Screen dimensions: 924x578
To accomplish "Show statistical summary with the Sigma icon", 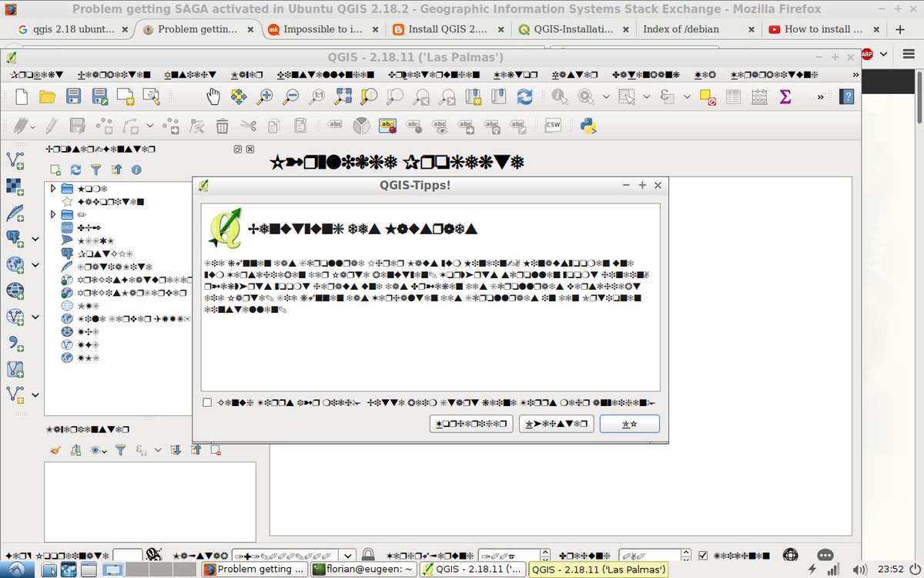I will click(785, 96).
